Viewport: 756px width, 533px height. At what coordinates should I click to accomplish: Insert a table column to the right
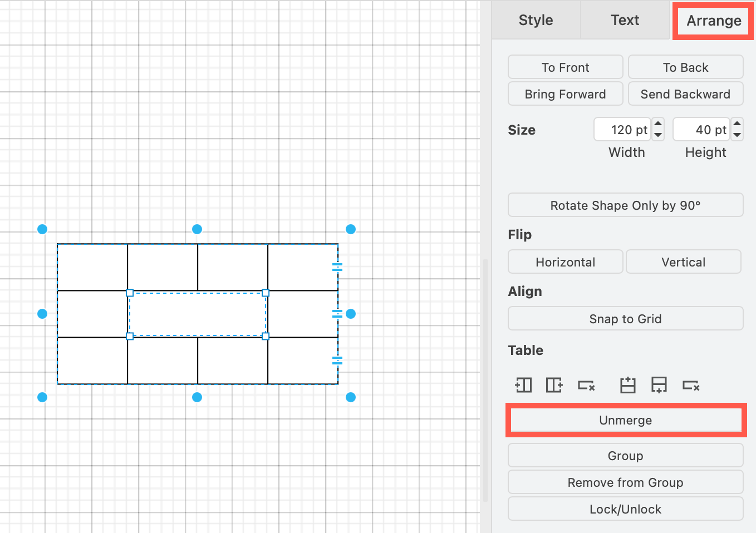coord(554,384)
